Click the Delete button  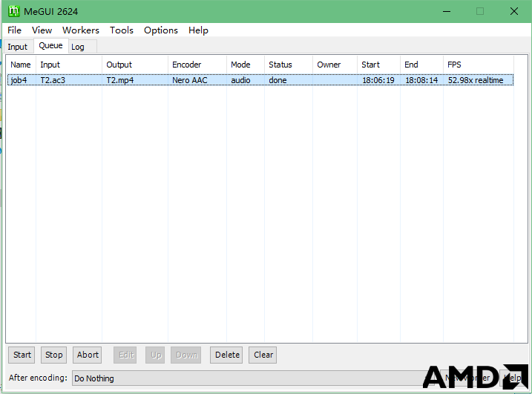coord(226,355)
